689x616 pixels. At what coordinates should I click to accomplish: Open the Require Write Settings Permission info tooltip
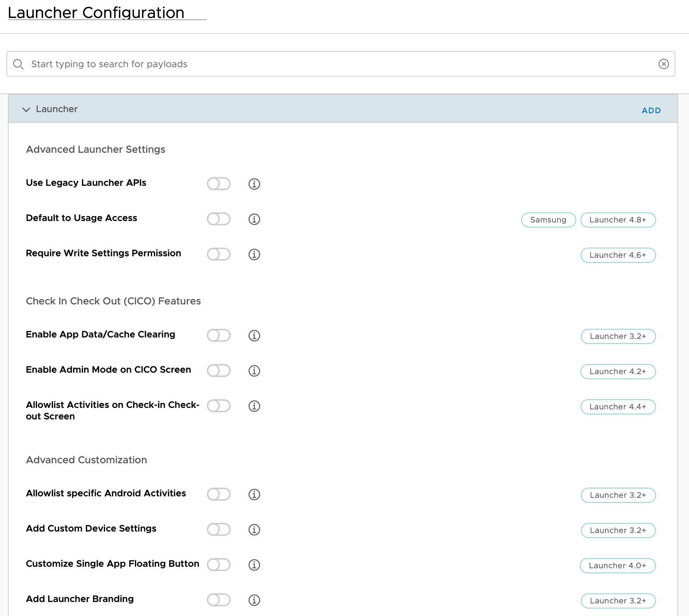coord(254,254)
